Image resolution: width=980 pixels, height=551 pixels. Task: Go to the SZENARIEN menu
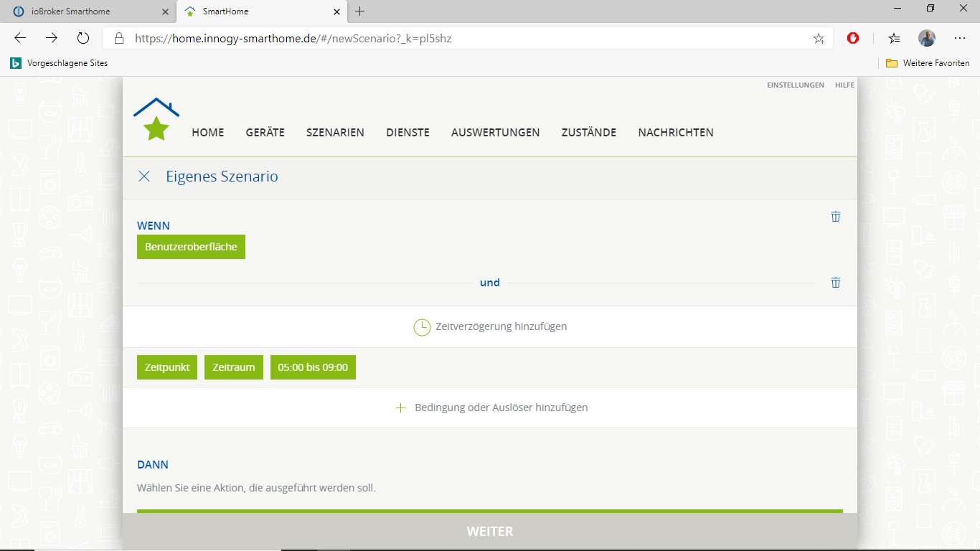pyautogui.click(x=335, y=133)
